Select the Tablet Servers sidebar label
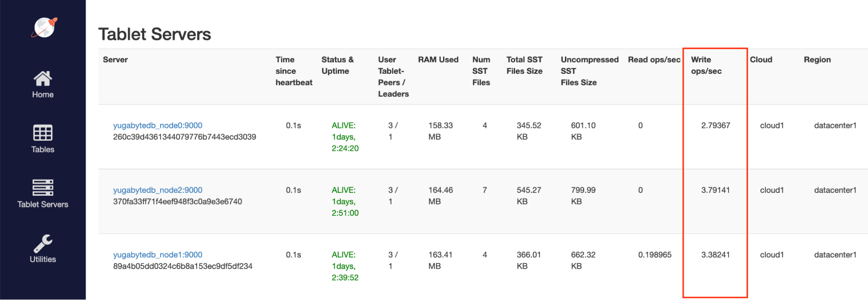 43,204
